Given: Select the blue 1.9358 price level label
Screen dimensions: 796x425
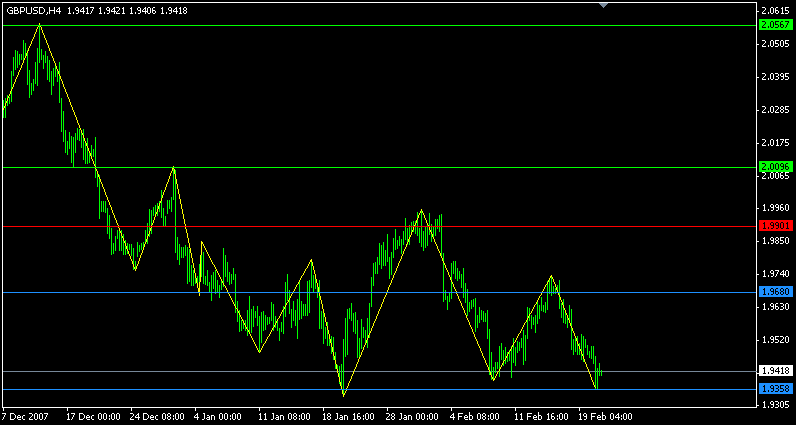Looking at the screenshot, I should (x=775, y=389).
